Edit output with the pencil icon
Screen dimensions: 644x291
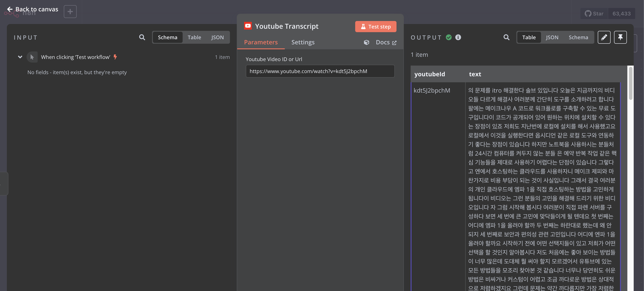tap(604, 37)
